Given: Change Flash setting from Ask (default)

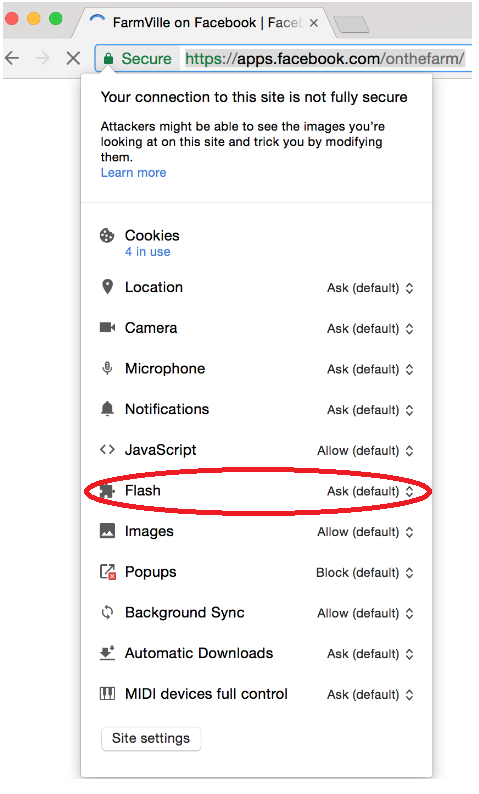Looking at the screenshot, I should 370,491.
